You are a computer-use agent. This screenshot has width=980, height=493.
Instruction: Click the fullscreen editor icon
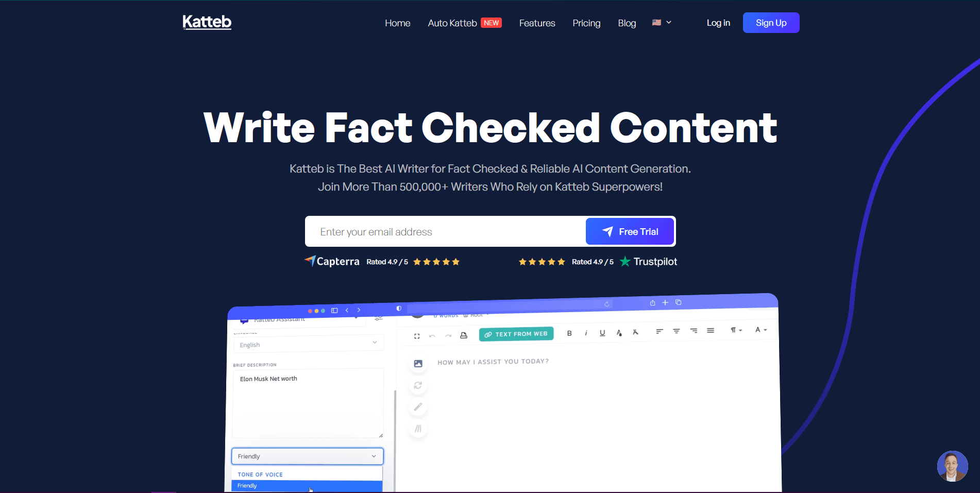pos(417,336)
